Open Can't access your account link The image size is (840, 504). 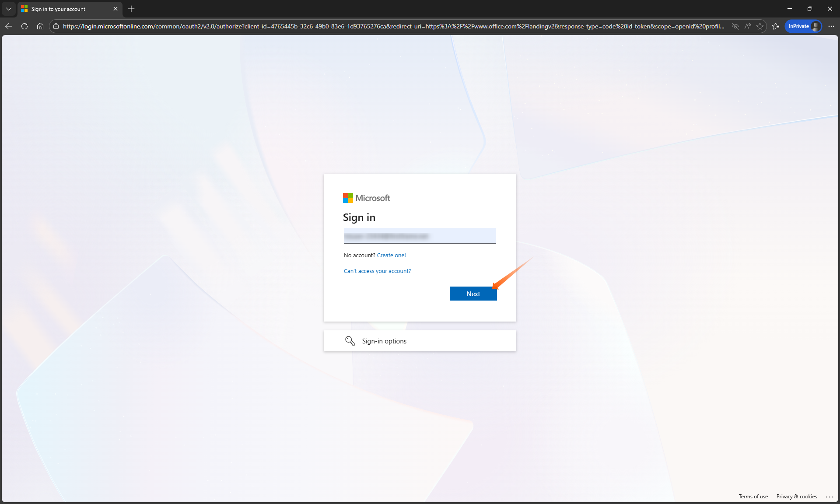point(377,271)
